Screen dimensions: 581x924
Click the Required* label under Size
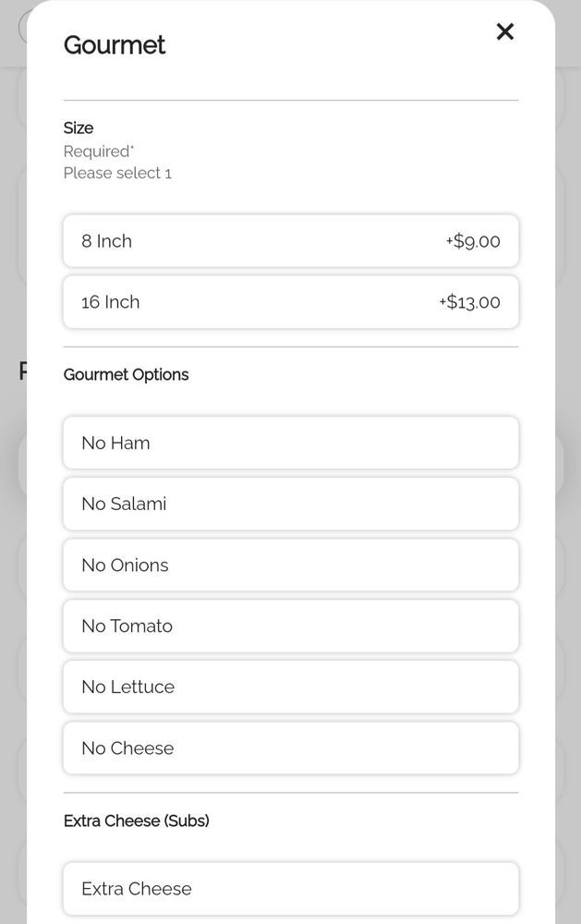point(99,152)
